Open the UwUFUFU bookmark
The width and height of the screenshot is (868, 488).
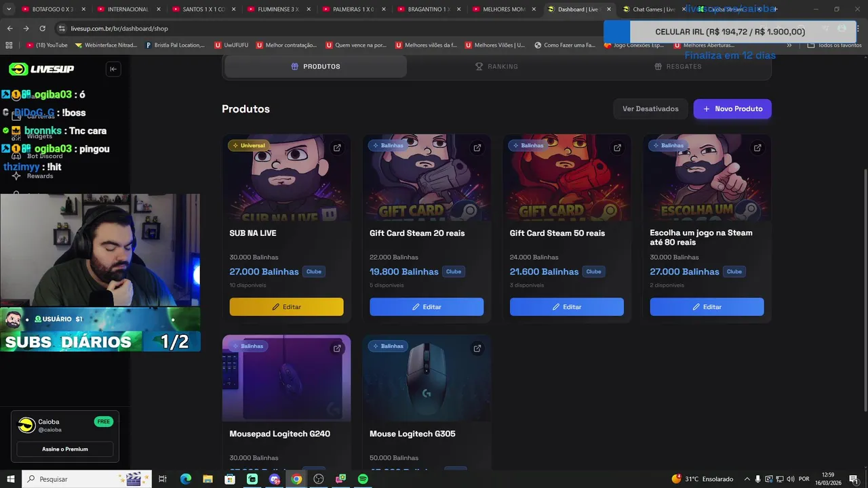(x=231, y=45)
